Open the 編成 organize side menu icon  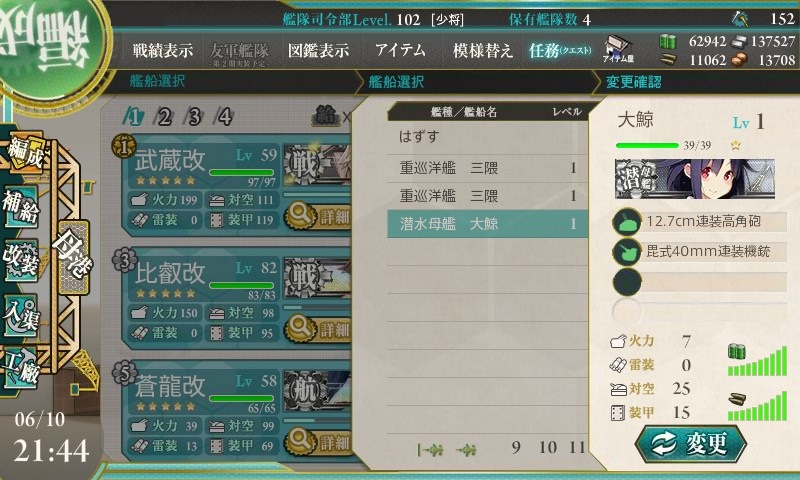(x=24, y=153)
